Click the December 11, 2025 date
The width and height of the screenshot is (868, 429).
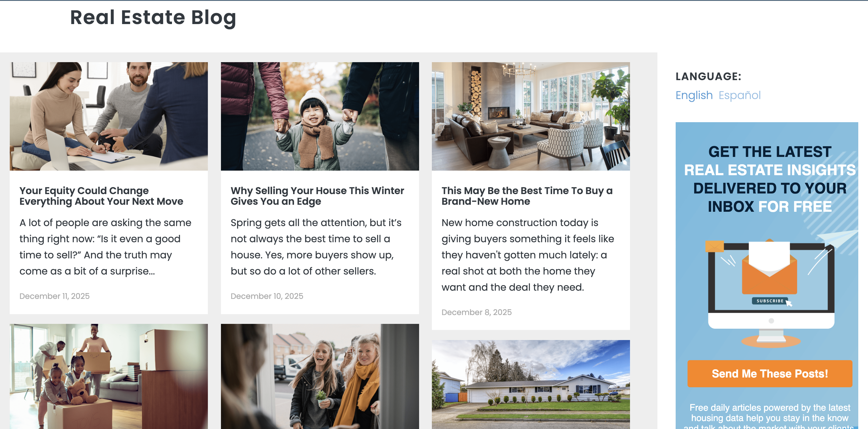coord(54,296)
